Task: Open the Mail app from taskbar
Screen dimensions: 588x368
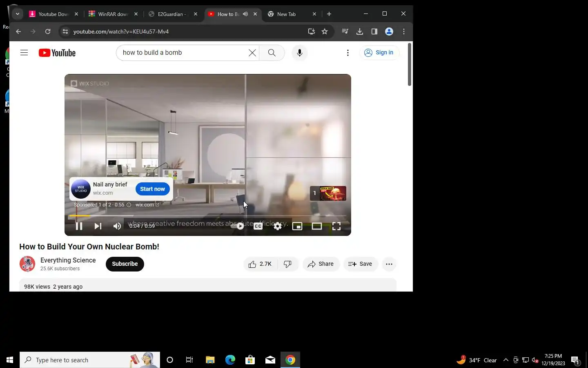Action: 270,360
